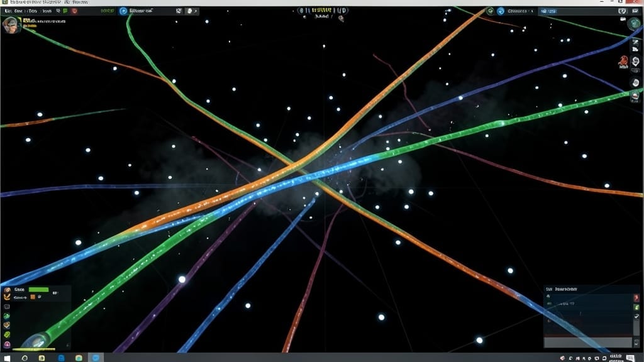Open the leader portrait avatar at top-left
Viewport: 644px width, 362px height.
(x=10, y=25)
